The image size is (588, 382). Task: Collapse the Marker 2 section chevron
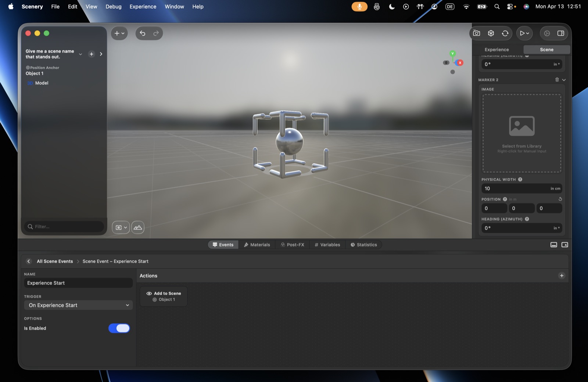pos(564,80)
